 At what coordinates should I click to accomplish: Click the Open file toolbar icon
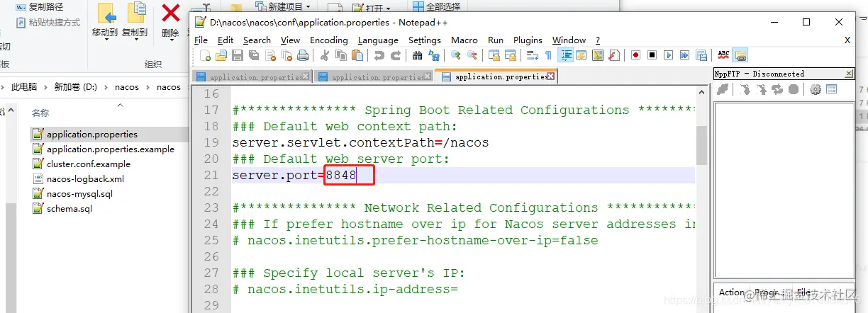tap(221, 55)
